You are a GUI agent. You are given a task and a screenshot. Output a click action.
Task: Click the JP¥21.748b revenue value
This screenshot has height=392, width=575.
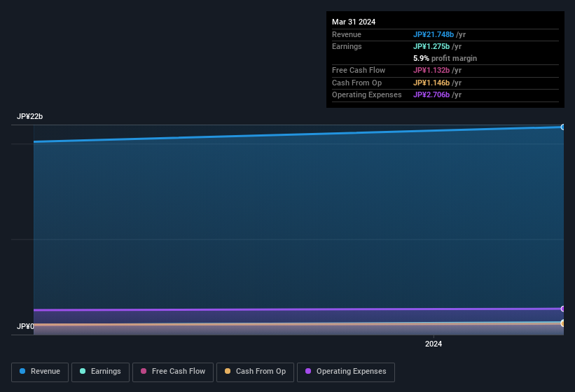pos(434,34)
